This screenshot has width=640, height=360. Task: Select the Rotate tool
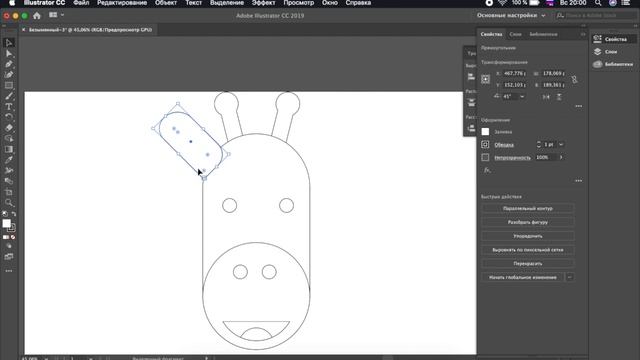pyautogui.click(x=9, y=117)
